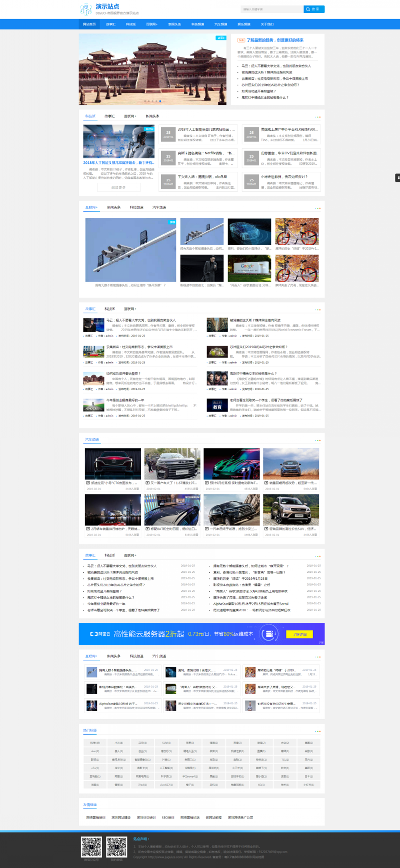400x868 pixels.
Task: Click the 阅读更多 button under the robot article
Action: (118, 187)
